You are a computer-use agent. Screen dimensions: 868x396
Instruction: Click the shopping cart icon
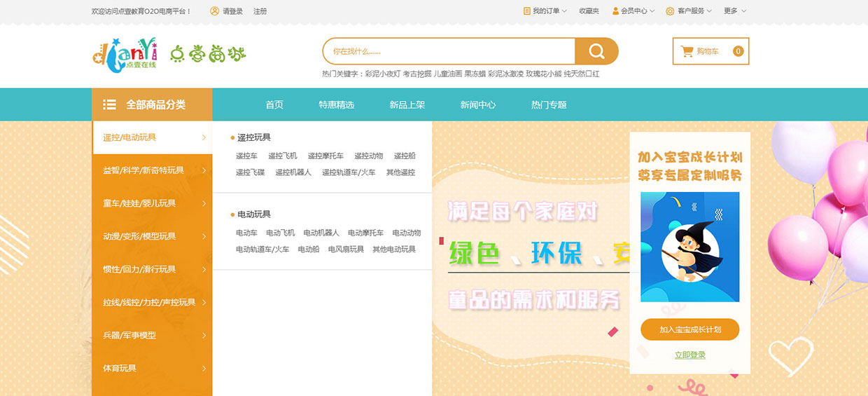coord(687,51)
